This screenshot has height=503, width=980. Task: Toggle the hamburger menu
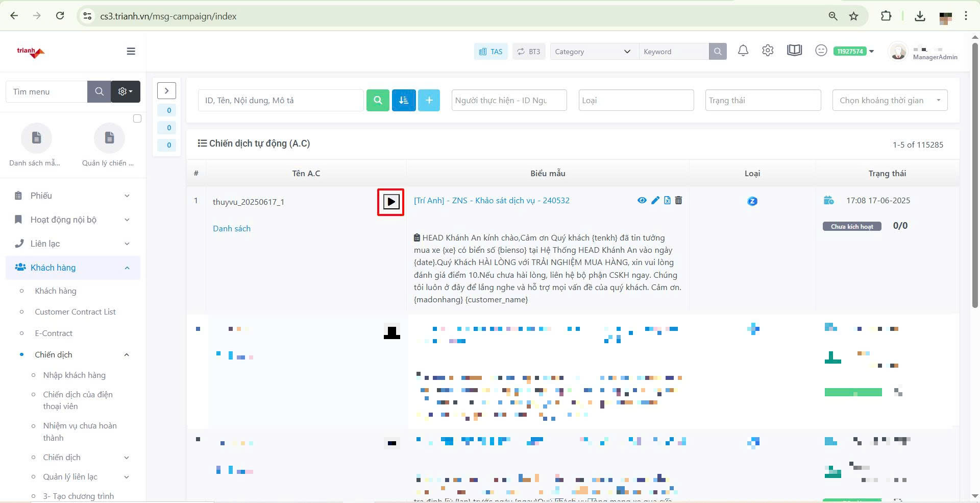coord(131,51)
